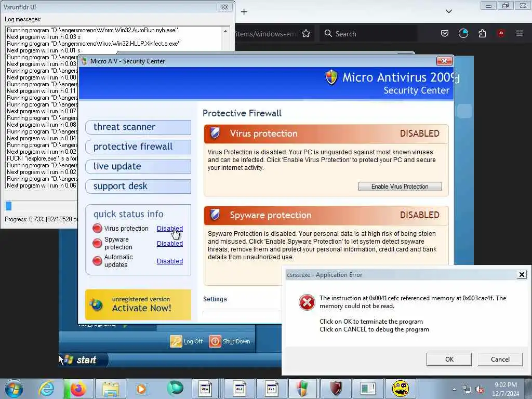This screenshot has height=399, width=532.
Task: Click the Enable Virus Protection button
Action: pyautogui.click(x=400, y=187)
